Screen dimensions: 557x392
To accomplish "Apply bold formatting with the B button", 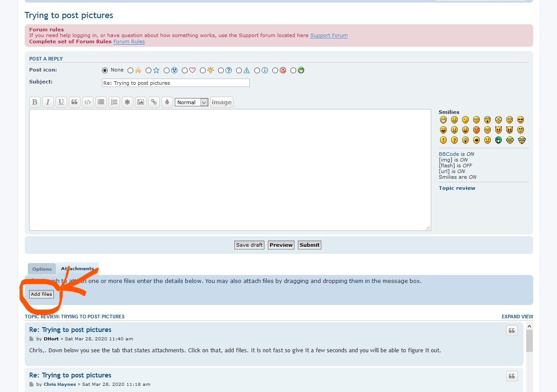I will click(x=35, y=102).
